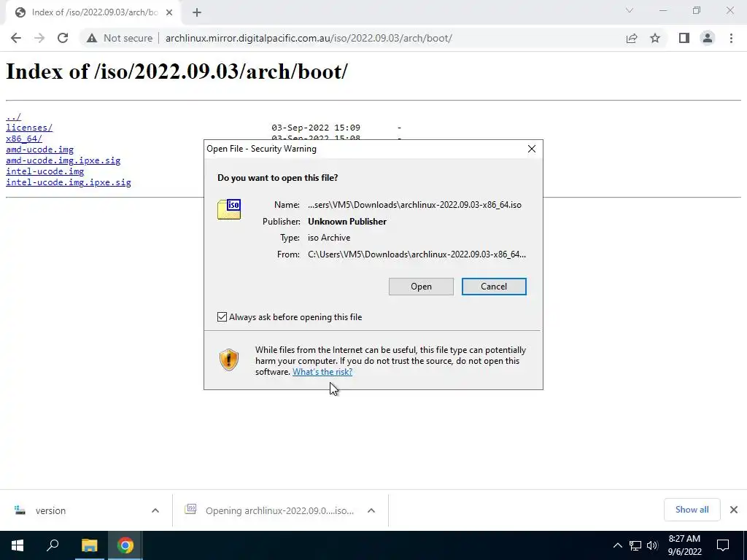Open the browser side panel

(684, 38)
